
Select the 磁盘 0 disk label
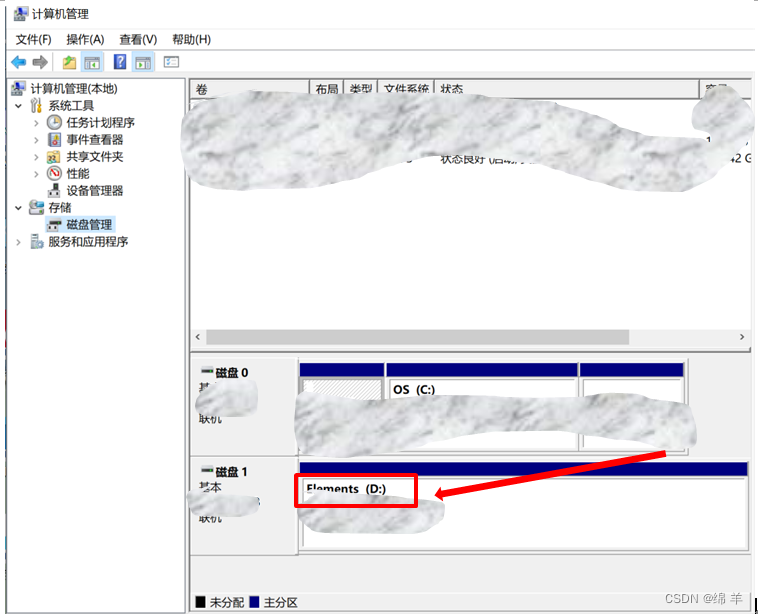coord(232,373)
